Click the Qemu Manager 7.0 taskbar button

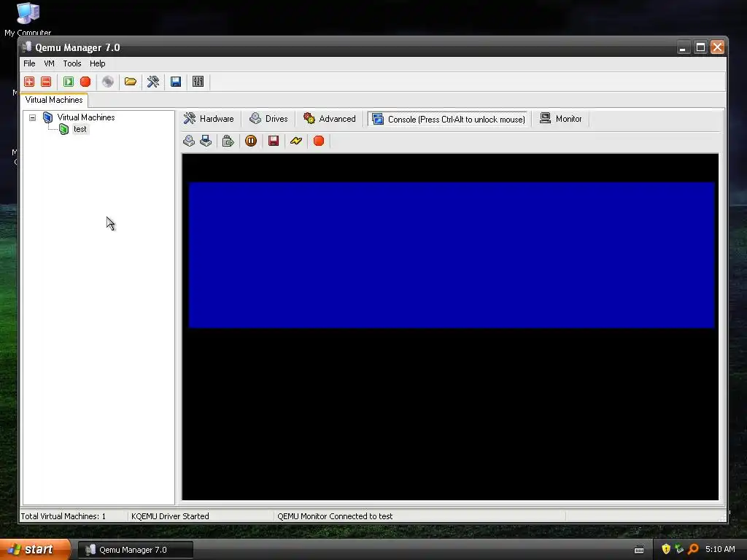(135, 550)
